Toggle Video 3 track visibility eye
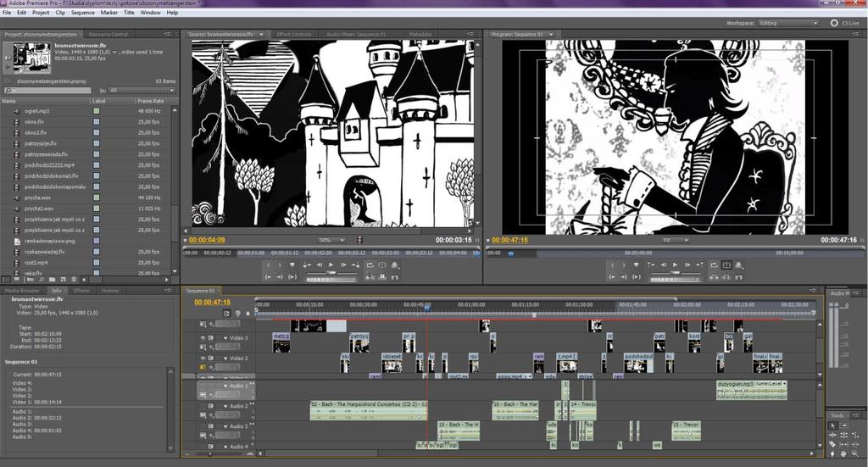 coord(203,338)
